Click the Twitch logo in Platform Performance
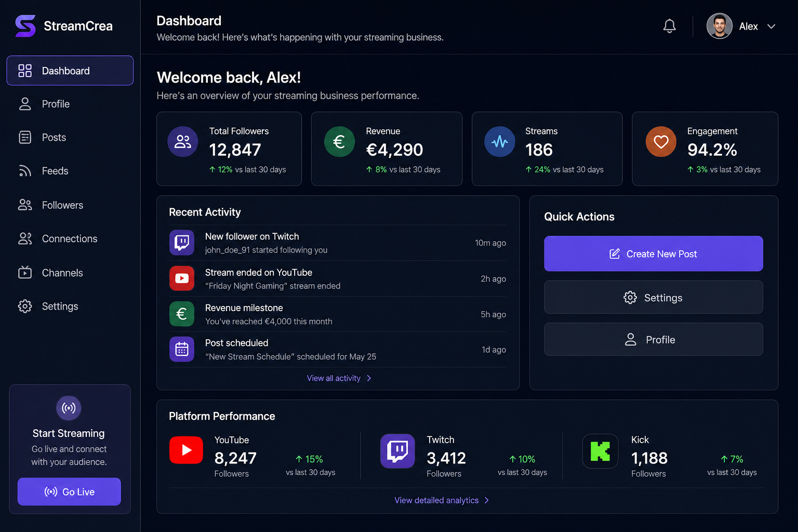The height and width of the screenshot is (532, 798). point(397,451)
